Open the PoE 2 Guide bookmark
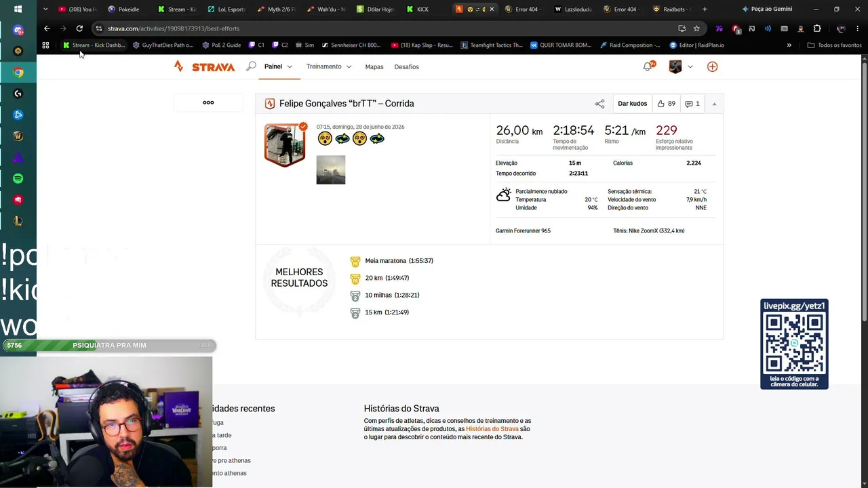 click(222, 45)
